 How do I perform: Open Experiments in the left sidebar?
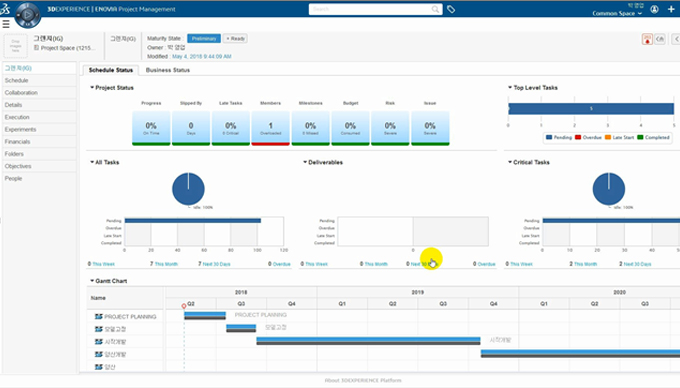pos(39,130)
